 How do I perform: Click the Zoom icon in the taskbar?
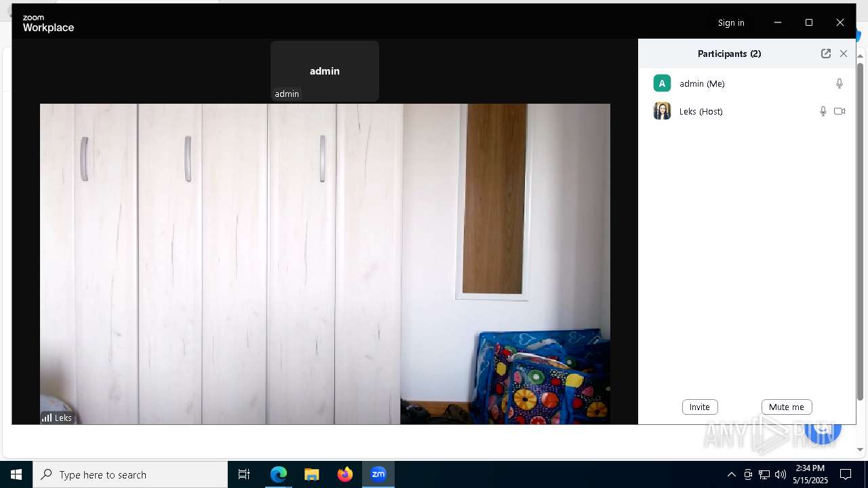pyautogui.click(x=378, y=474)
